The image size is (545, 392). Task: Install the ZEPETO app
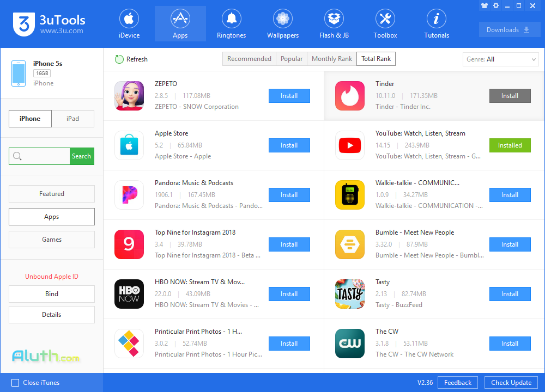click(x=289, y=96)
